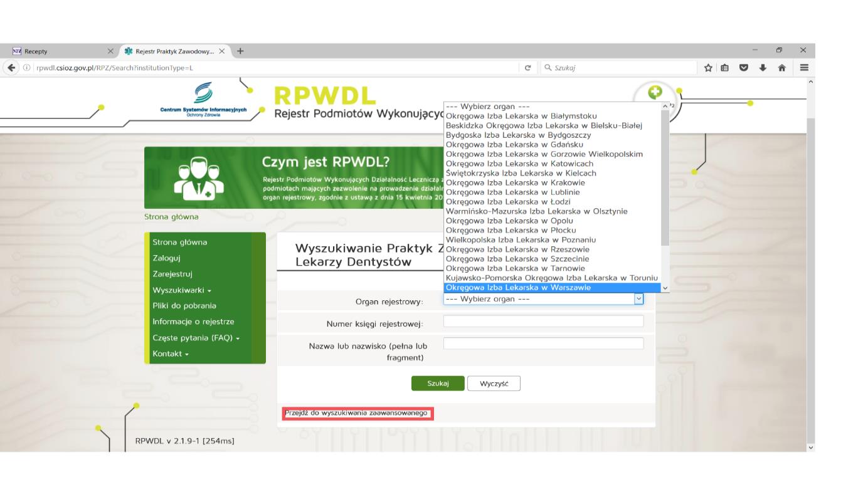
Task: Choose Okręgowa Izba Lekarska w Katowicach
Action: point(553,164)
